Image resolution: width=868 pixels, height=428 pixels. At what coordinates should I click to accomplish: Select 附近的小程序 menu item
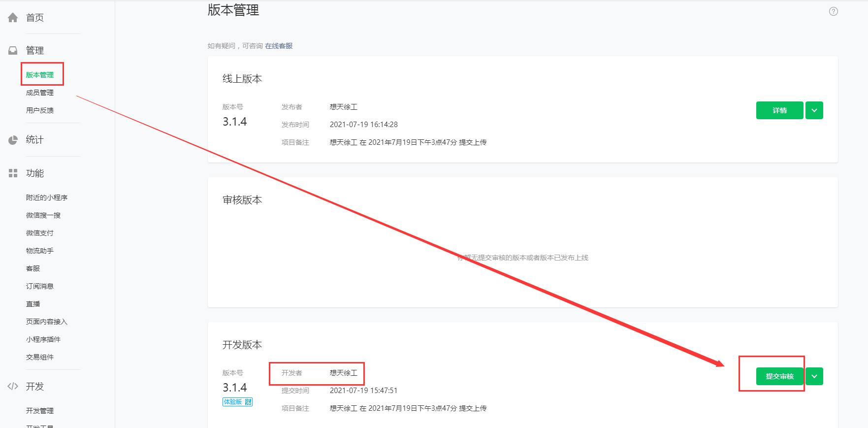pyautogui.click(x=47, y=198)
